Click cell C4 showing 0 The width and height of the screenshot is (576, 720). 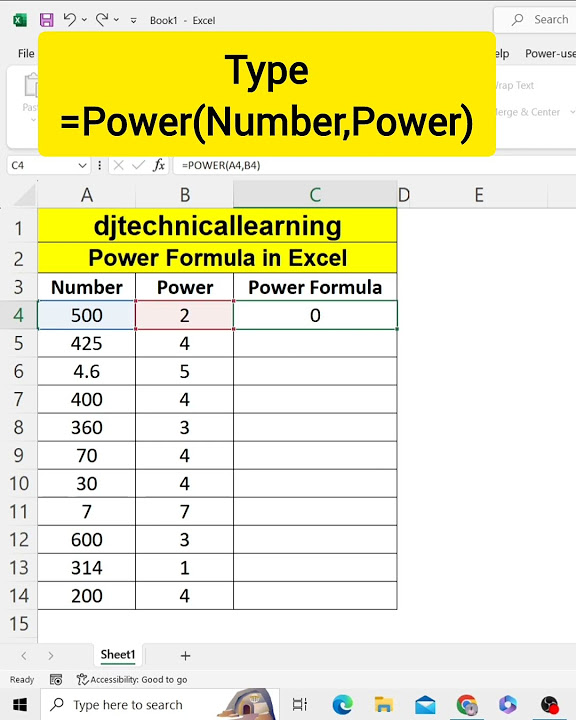tap(315, 315)
